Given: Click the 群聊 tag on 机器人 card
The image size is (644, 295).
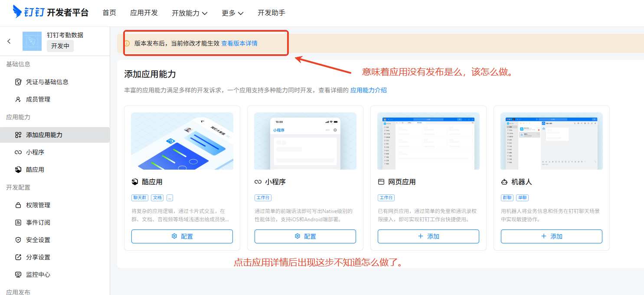Looking at the screenshot, I should 507,198.
